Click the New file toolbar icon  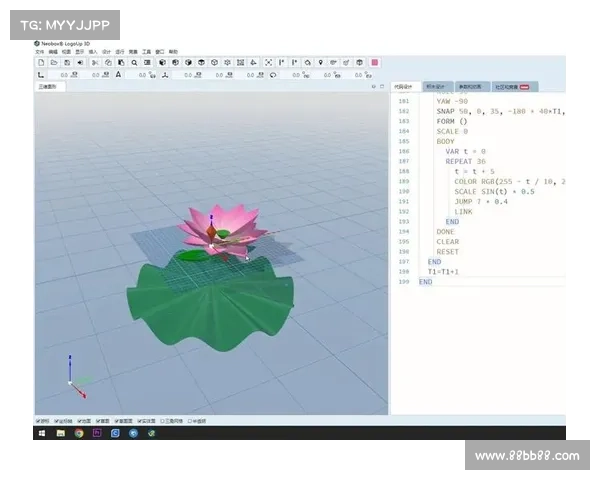(x=41, y=62)
